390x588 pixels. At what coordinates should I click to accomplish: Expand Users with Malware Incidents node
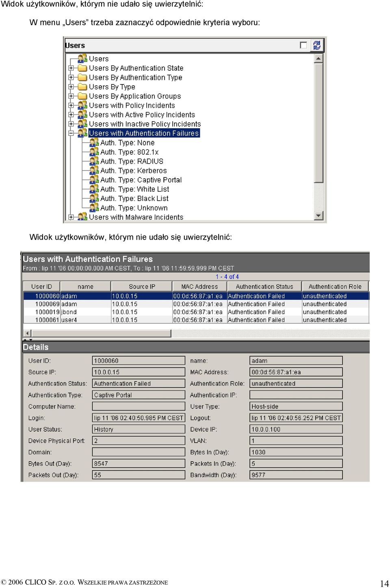pos(71,217)
